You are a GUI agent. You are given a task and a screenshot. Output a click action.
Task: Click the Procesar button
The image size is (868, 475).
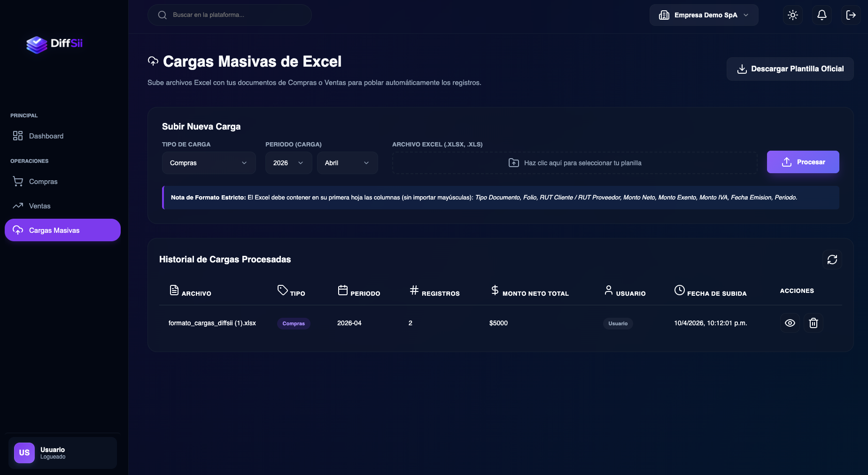[x=803, y=162]
